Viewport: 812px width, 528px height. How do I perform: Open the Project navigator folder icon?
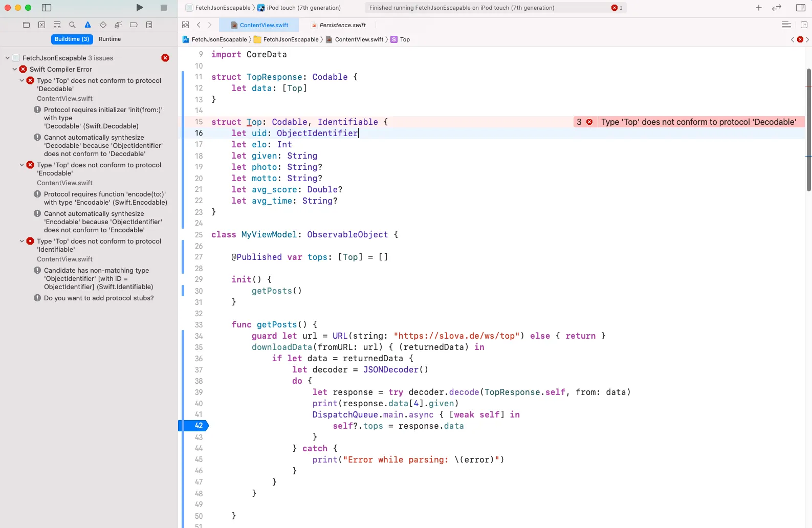27,25
